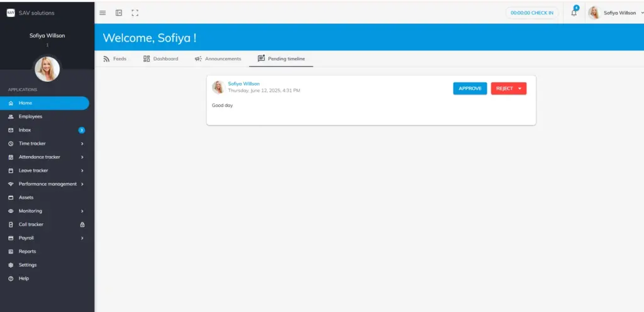Switch to the Feeds tab
This screenshot has width=644, height=312.
tap(114, 58)
